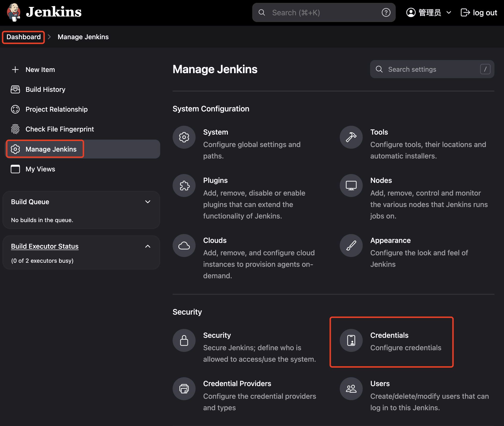
Task: Collapse the Build Executor Status chevron
Action: pyautogui.click(x=148, y=246)
